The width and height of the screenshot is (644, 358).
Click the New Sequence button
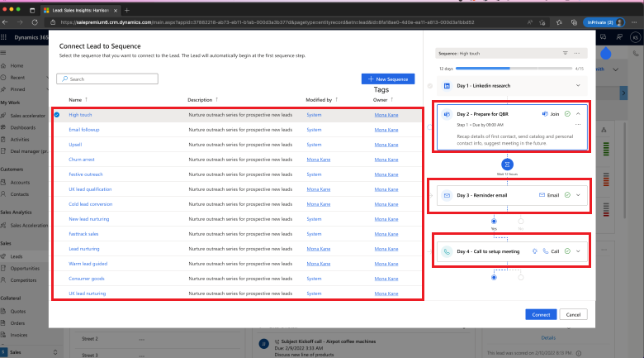click(388, 79)
